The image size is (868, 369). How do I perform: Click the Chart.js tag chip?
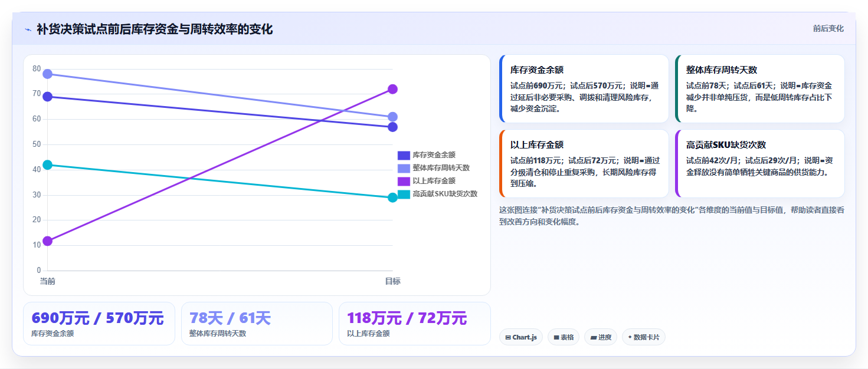click(x=520, y=337)
